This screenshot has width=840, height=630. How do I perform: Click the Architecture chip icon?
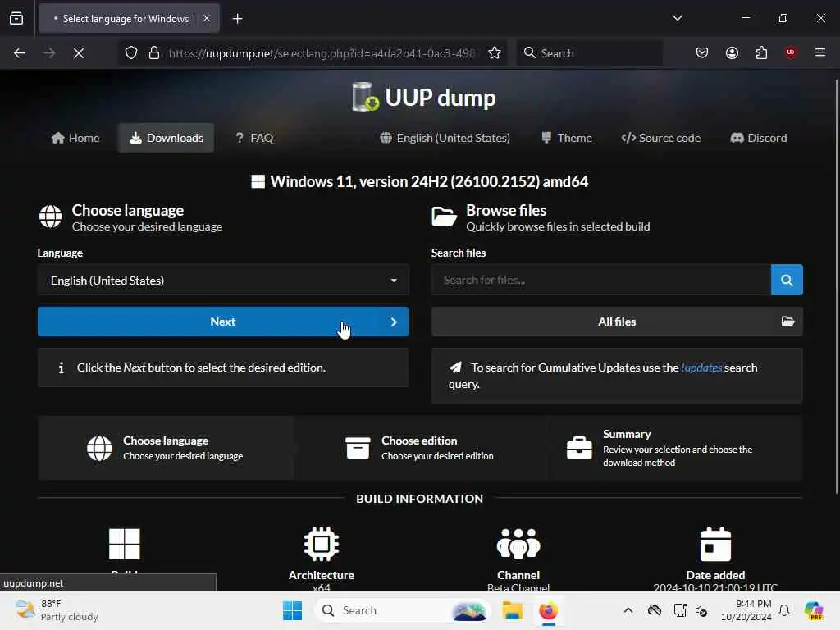[x=322, y=544]
